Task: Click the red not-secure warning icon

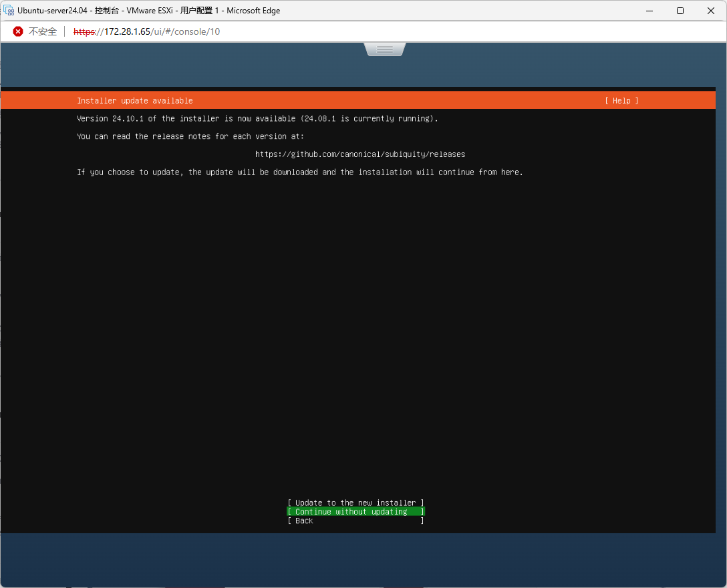Action: click(18, 31)
